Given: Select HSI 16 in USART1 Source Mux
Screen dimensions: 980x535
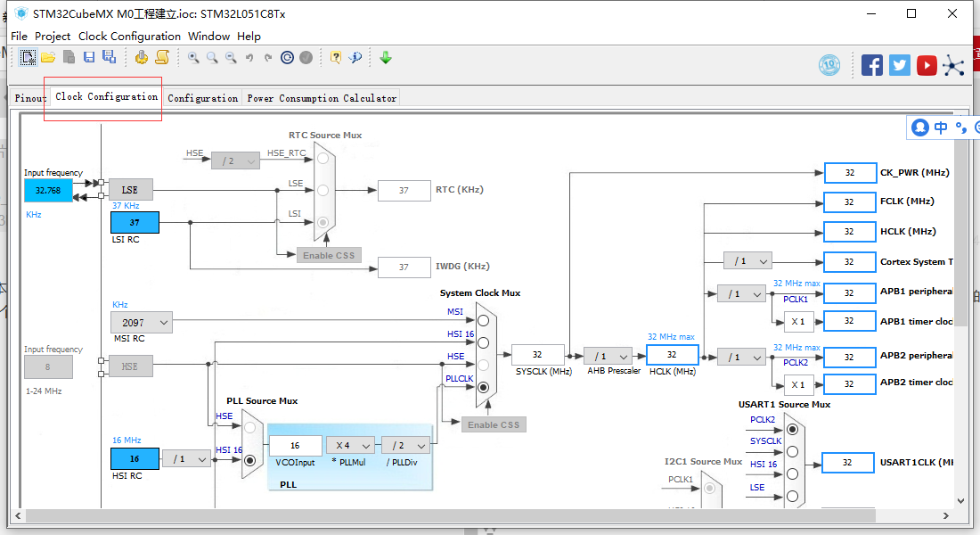Looking at the screenshot, I should pyautogui.click(x=793, y=473).
